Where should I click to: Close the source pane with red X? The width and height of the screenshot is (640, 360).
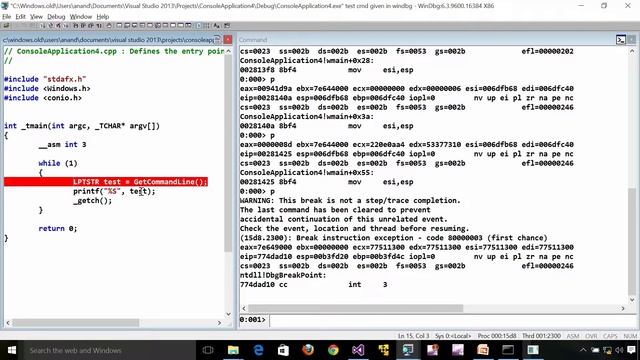click(x=228, y=40)
